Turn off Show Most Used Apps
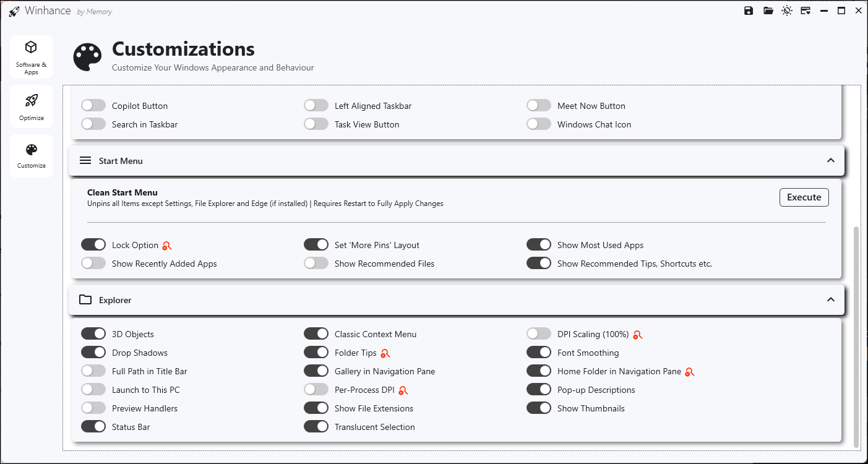The height and width of the screenshot is (464, 868). click(538, 245)
